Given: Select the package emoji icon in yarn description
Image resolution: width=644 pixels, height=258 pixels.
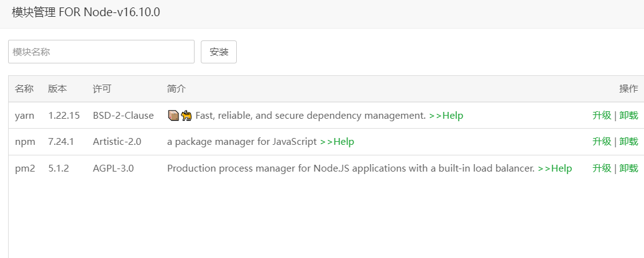Looking at the screenshot, I should [x=173, y=116].
